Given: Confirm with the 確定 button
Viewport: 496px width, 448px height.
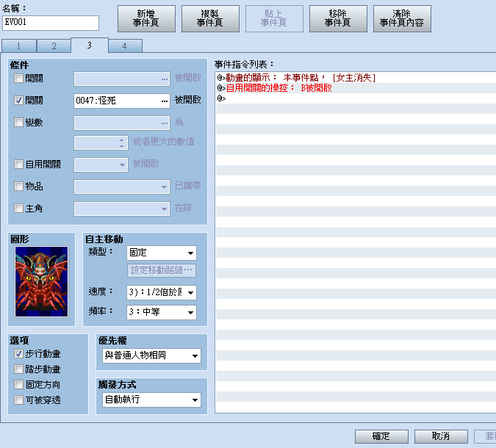Looking at the screenshot, I should (381, 436).
